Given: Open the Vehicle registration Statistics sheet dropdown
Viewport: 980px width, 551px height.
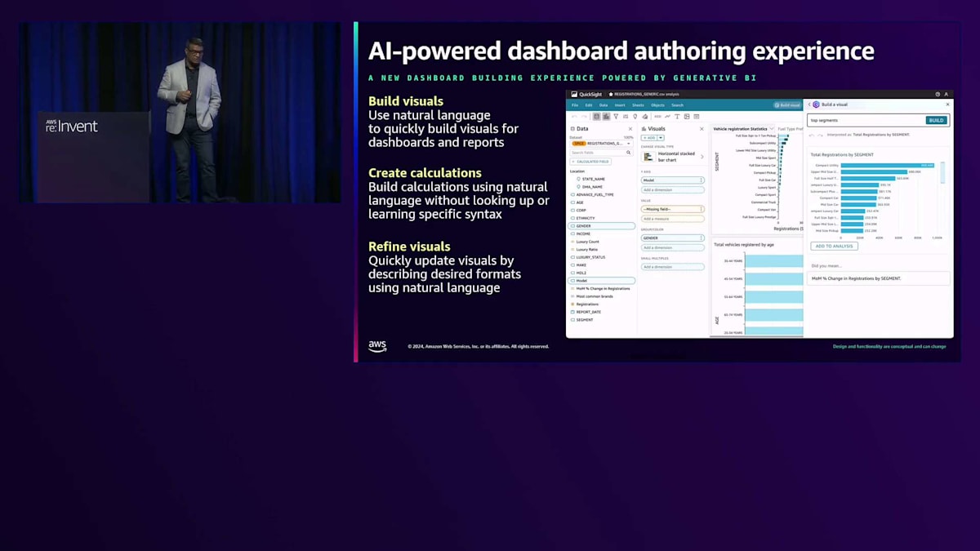Looking at the screenshot, I should click(x=772, y=128).
